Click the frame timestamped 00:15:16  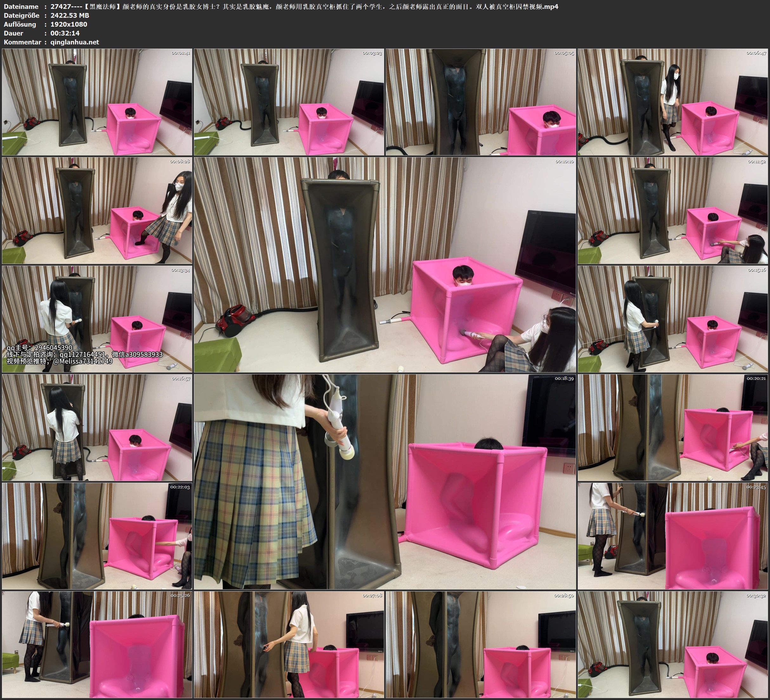click(673, 319)
